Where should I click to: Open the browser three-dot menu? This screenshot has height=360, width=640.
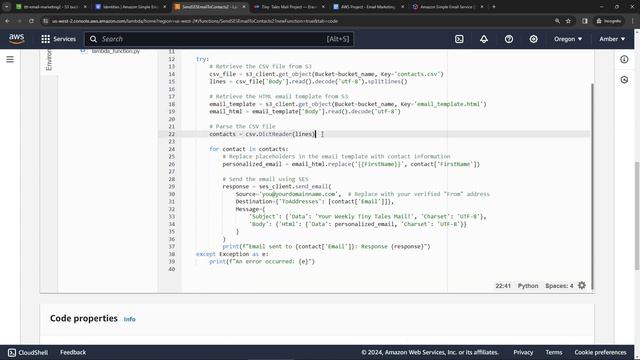point(633,21)
